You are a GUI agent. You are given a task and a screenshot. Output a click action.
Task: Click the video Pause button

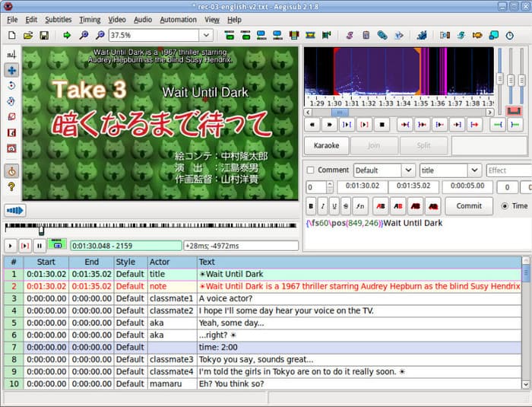click(40, 246)
